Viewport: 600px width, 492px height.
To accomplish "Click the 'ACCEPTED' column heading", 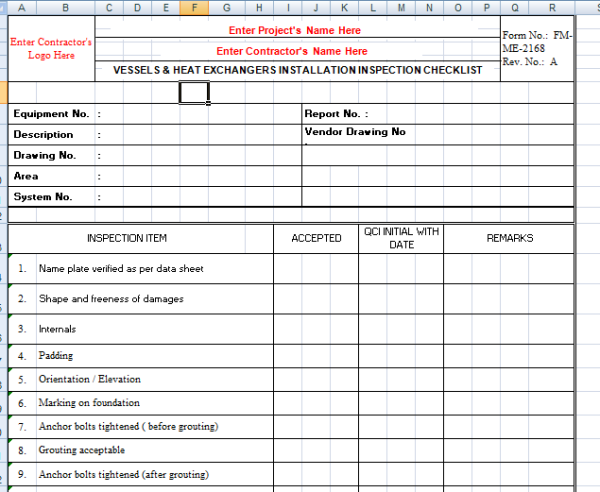I will click(x=316, y=238).
